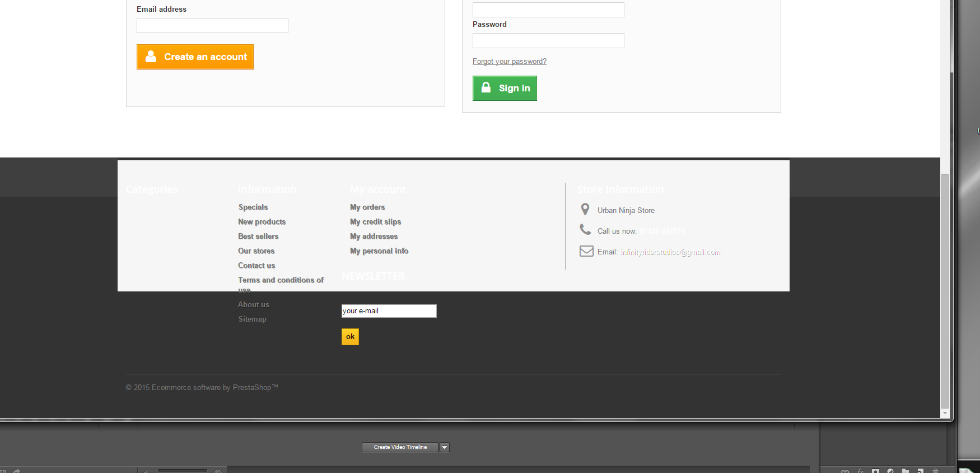The height and width of the screenshot is (473, 980).
Task: Focus the Password input field
Action: (548, 40)
